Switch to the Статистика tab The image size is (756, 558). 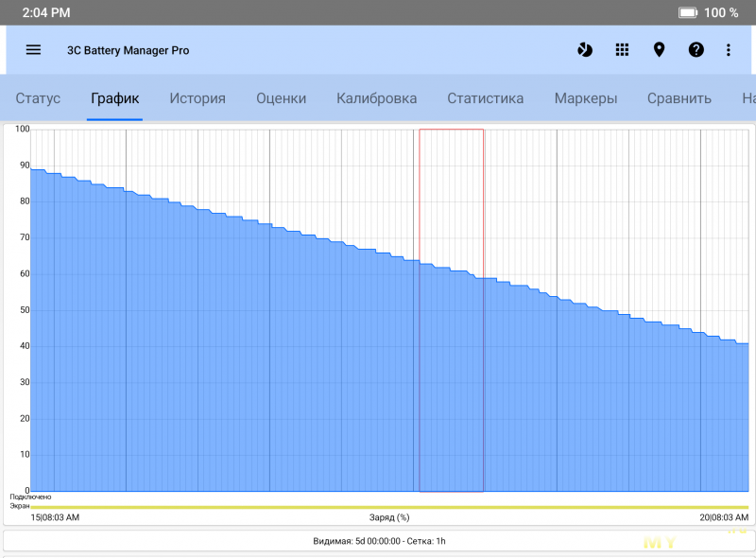pyautogui.click(x=485, y=98)
